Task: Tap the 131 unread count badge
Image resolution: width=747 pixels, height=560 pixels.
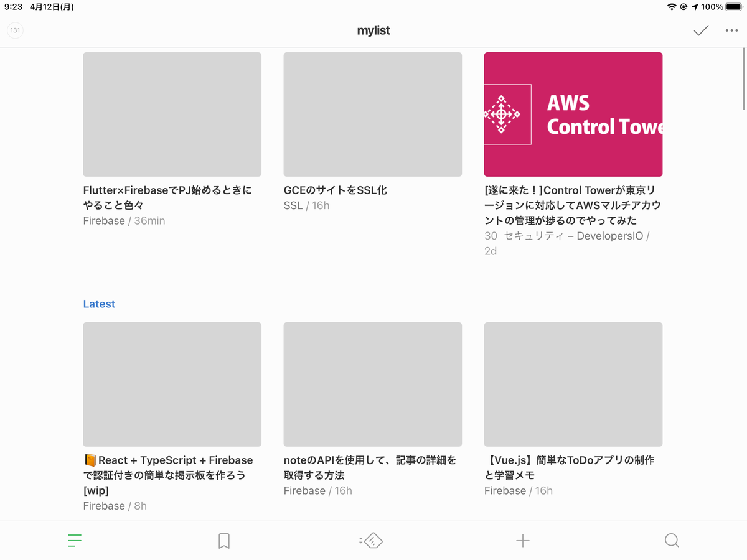Action: coord(15,30)
